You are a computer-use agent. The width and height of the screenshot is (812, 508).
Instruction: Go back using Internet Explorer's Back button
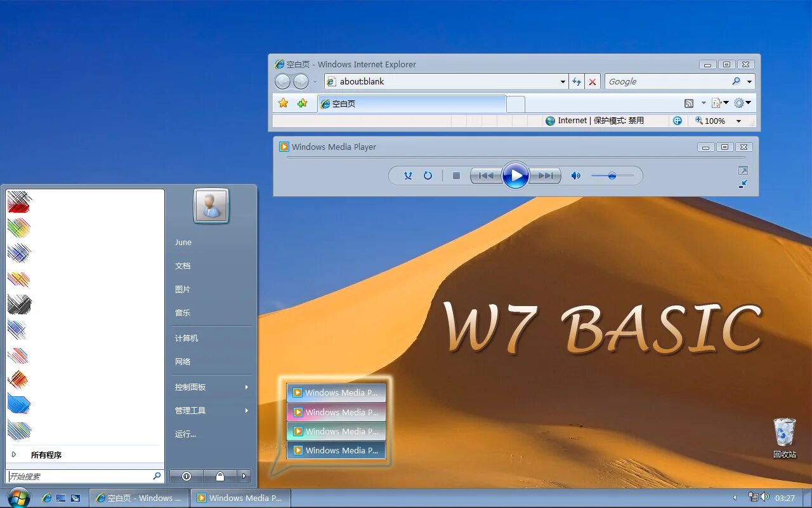pyautogui.click(x=282, y=81)
